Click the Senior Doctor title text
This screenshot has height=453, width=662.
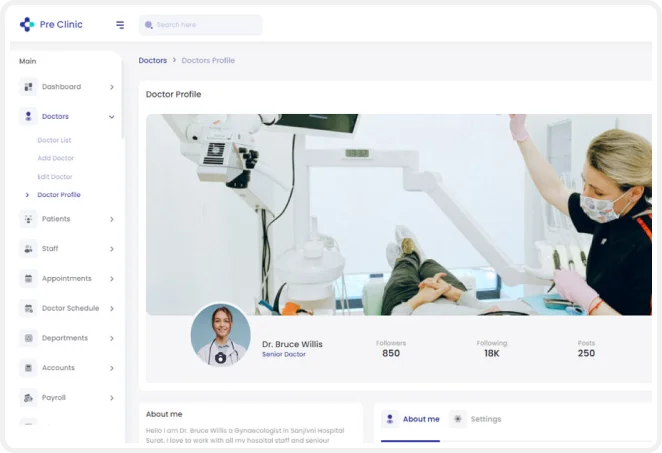tap(284, 354)
